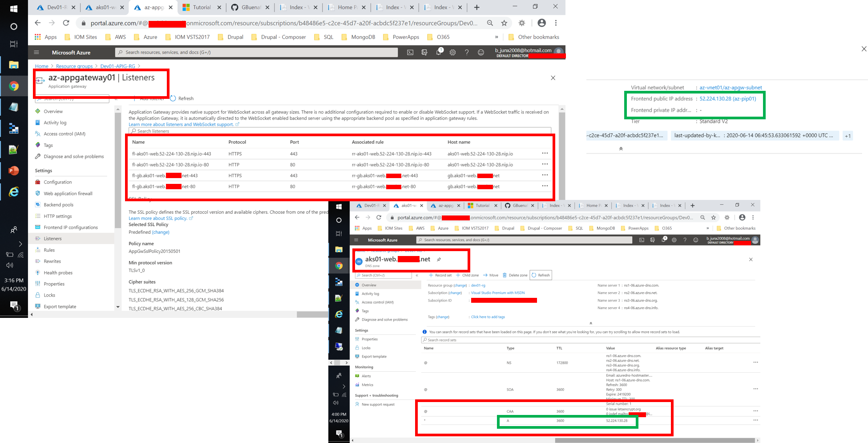Open Internet Explorer from the upper taskbar
868x443 pixels.
(x=14, y=191)
